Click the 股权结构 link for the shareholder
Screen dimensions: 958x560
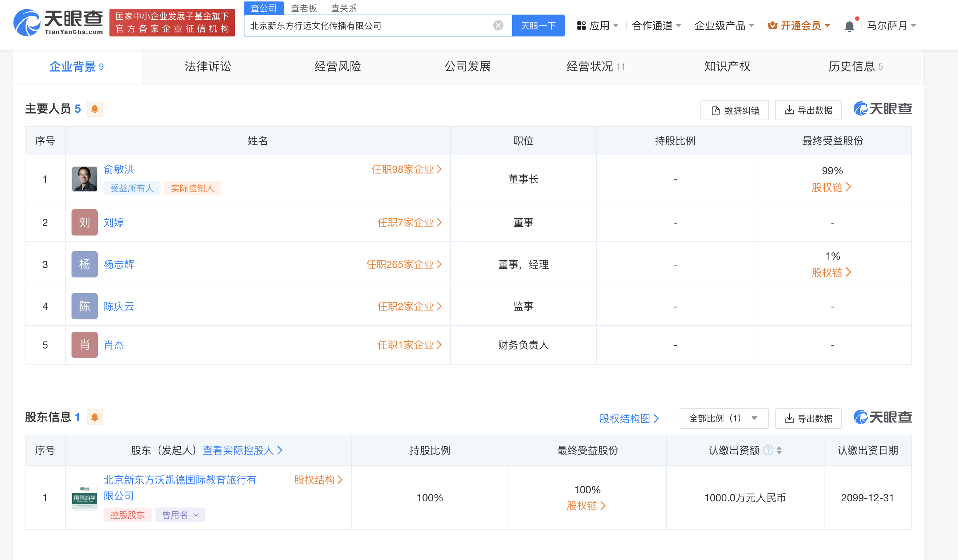point(318,480)
